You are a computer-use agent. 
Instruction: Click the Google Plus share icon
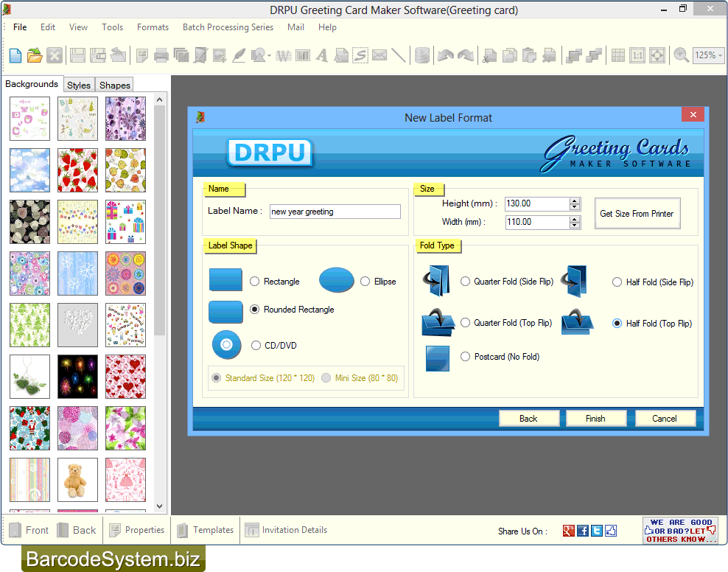pos(568,531)
